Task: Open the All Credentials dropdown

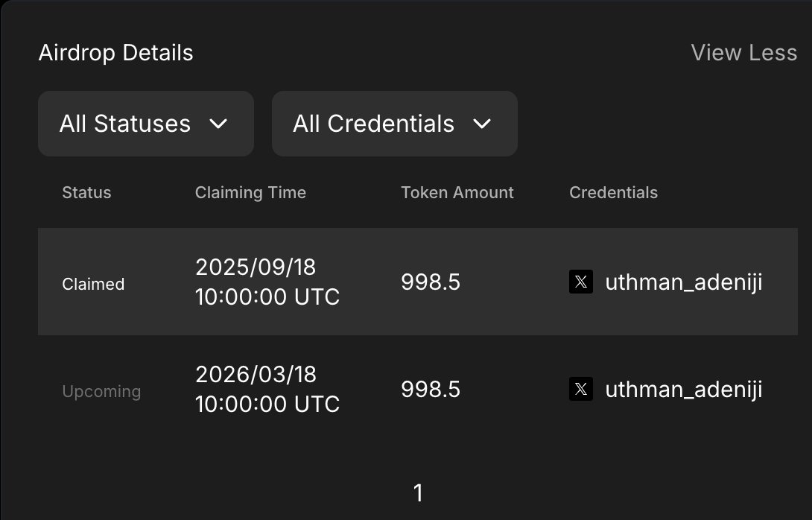Action: pyautogui.click(x=394, y=124)
